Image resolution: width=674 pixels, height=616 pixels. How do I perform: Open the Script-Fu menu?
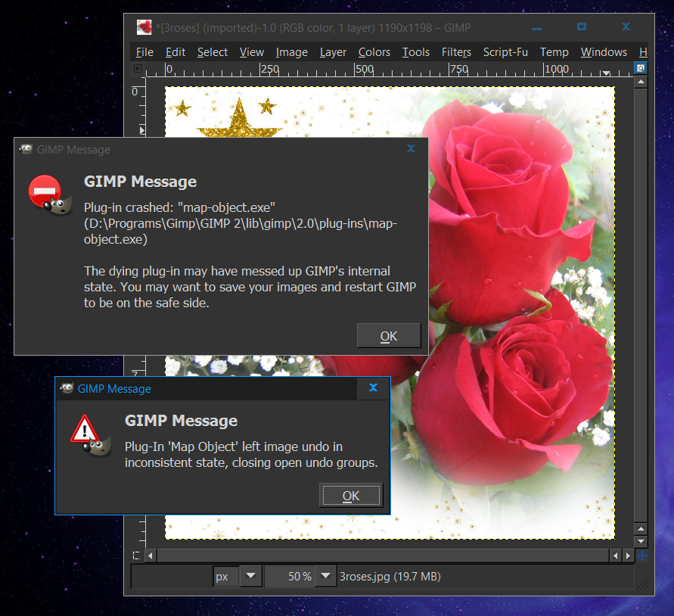point(505,52)
